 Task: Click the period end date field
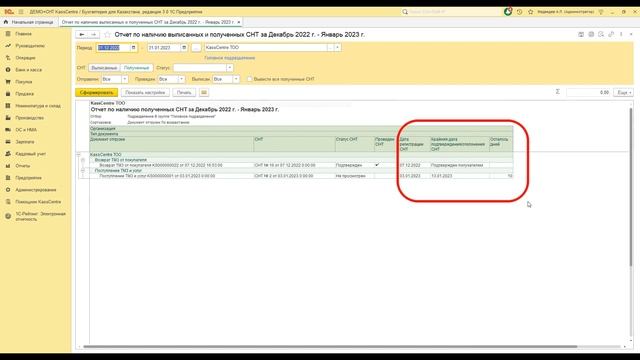(x=163, y=48)
